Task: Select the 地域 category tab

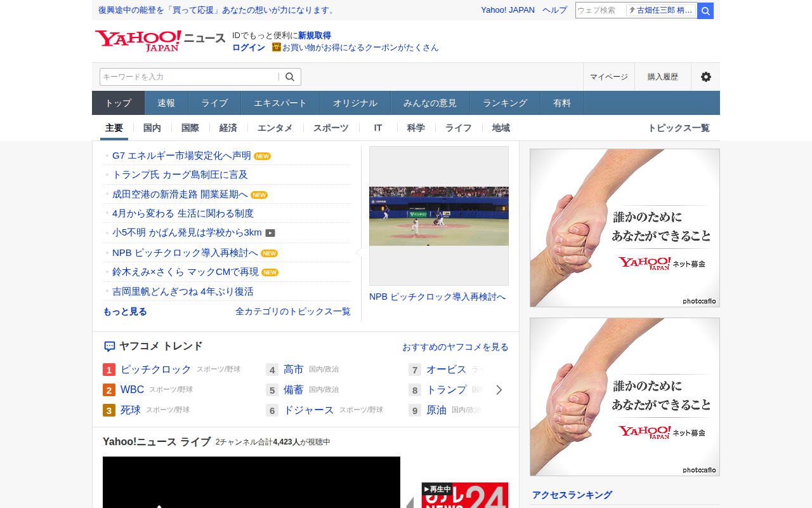Action: [501, 128]
